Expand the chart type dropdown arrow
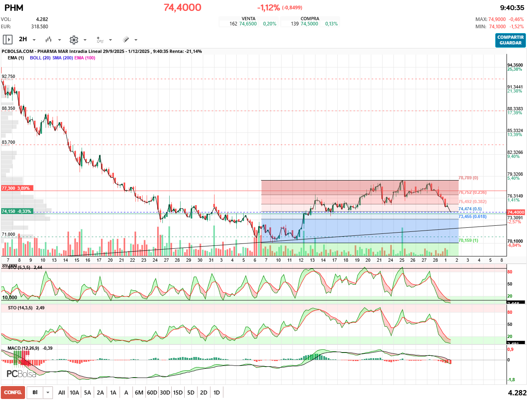Screen dimensions: 532x401 pos(59,40)
